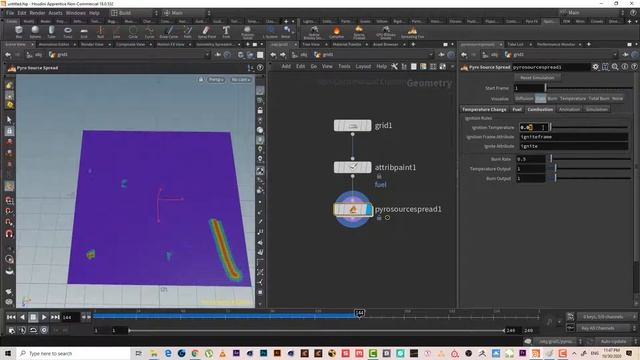This screenshot has height=360, width=640.
Task: Toggle pin on scene view pane
Action: pyautogui.click(x=218, y=54)
